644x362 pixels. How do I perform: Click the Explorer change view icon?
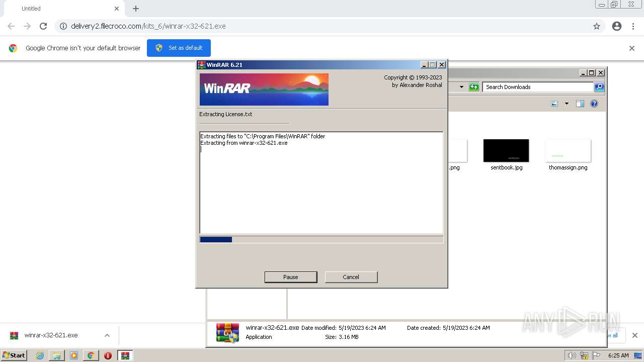click(554, 104)
